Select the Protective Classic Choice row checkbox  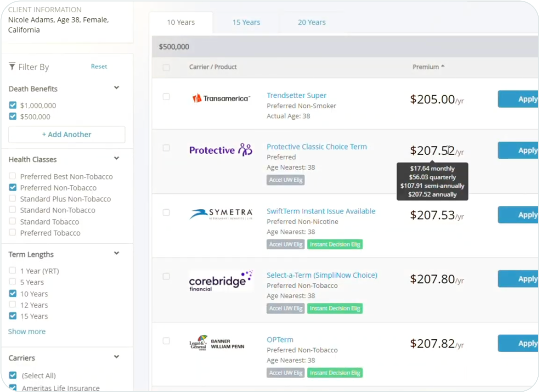click(166, 148)
